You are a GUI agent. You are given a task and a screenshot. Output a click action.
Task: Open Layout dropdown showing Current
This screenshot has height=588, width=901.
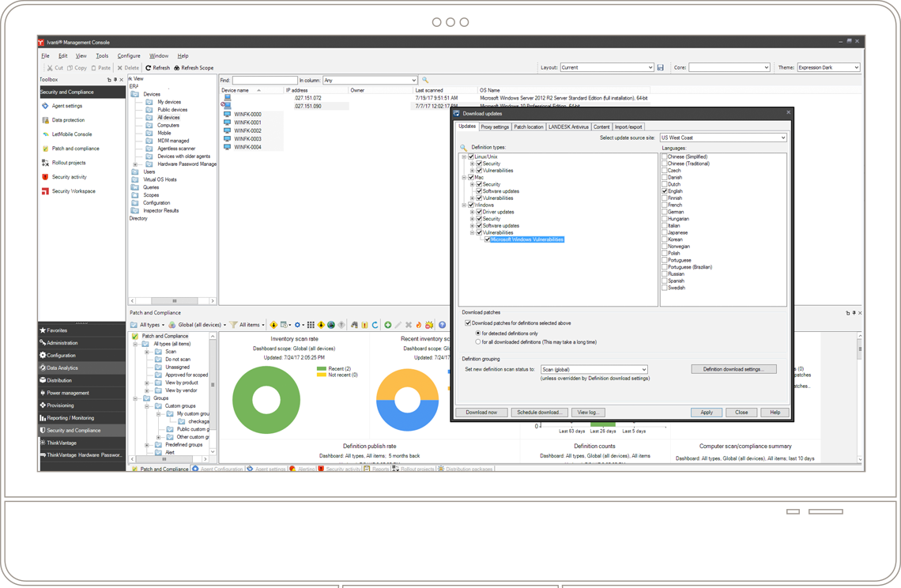(607, 67)
